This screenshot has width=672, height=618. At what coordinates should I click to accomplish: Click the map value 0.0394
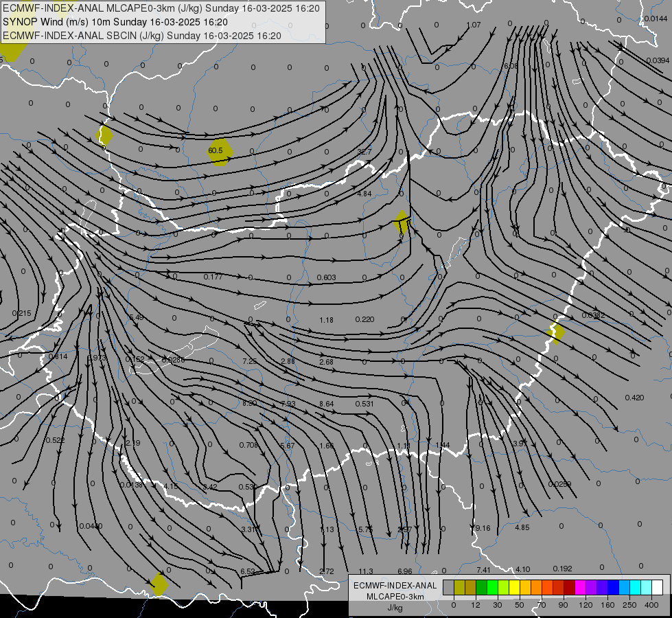pos(658,60)
